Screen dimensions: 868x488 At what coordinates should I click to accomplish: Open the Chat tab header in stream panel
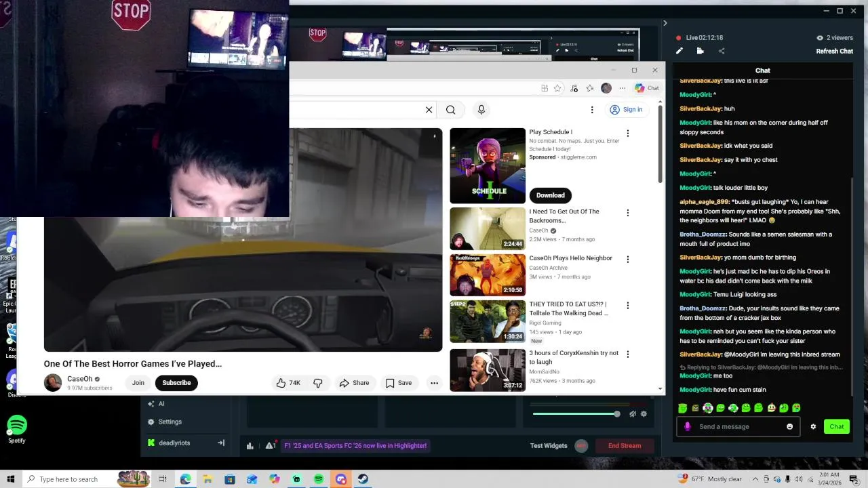click(x=763, y=70)
